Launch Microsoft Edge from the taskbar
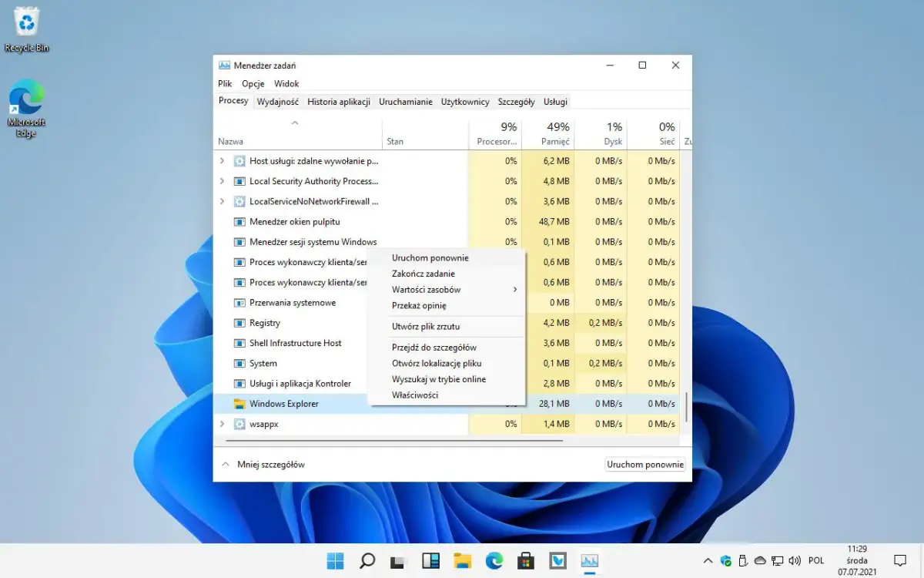The image size is (924, 578). pos(494,560)
